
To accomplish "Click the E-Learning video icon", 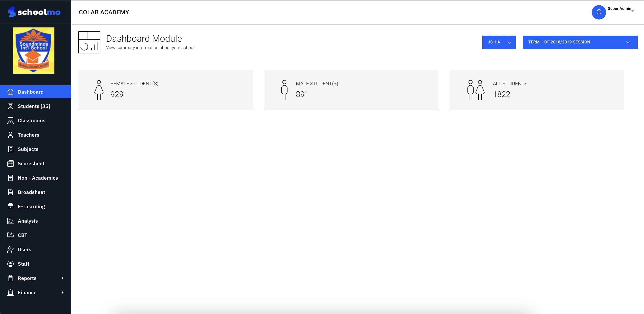I will [10, 206].
